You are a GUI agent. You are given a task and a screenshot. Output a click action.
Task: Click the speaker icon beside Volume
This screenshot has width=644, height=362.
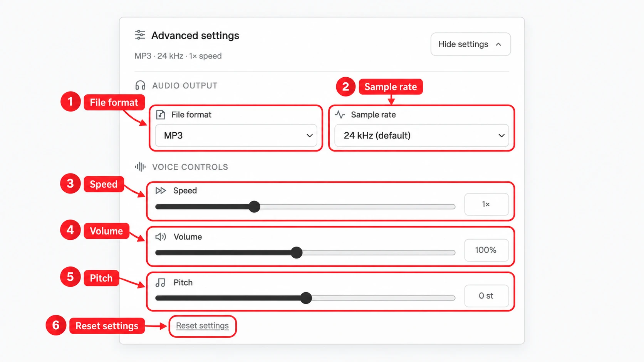161,237
